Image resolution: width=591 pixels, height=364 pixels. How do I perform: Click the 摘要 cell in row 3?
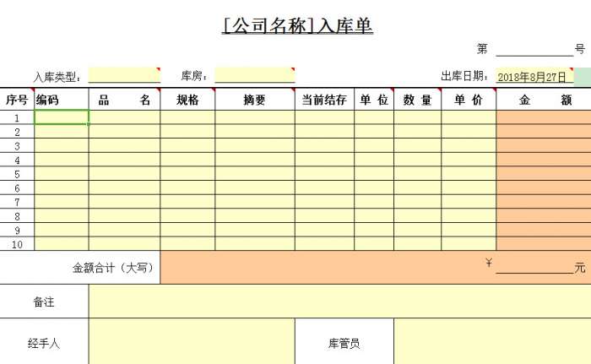point(255,145)
